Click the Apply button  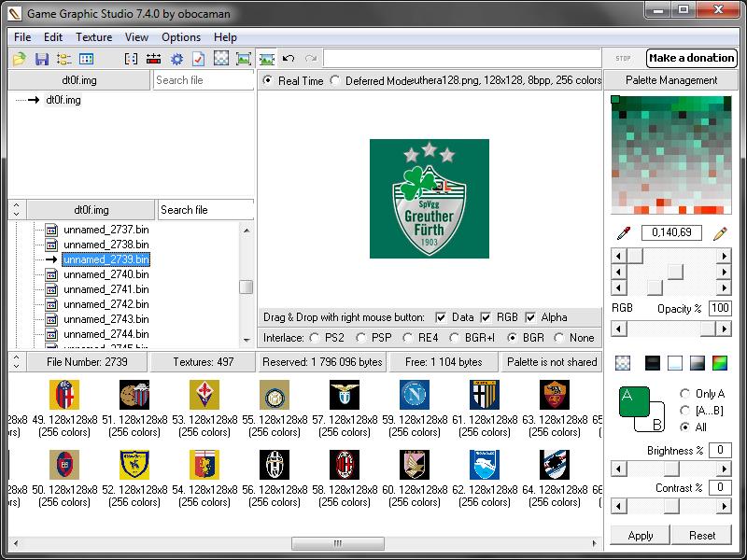pos(641,535)
